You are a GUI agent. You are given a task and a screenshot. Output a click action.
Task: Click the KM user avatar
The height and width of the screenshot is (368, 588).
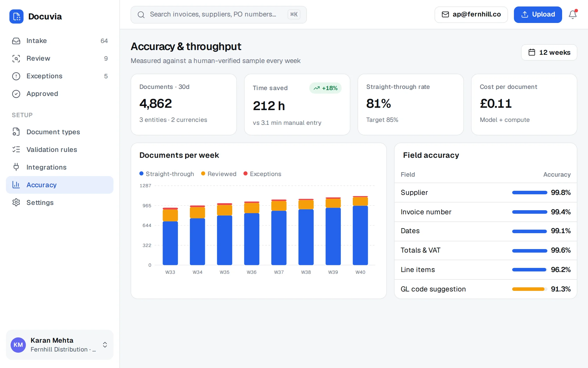(x=18, y=345)
